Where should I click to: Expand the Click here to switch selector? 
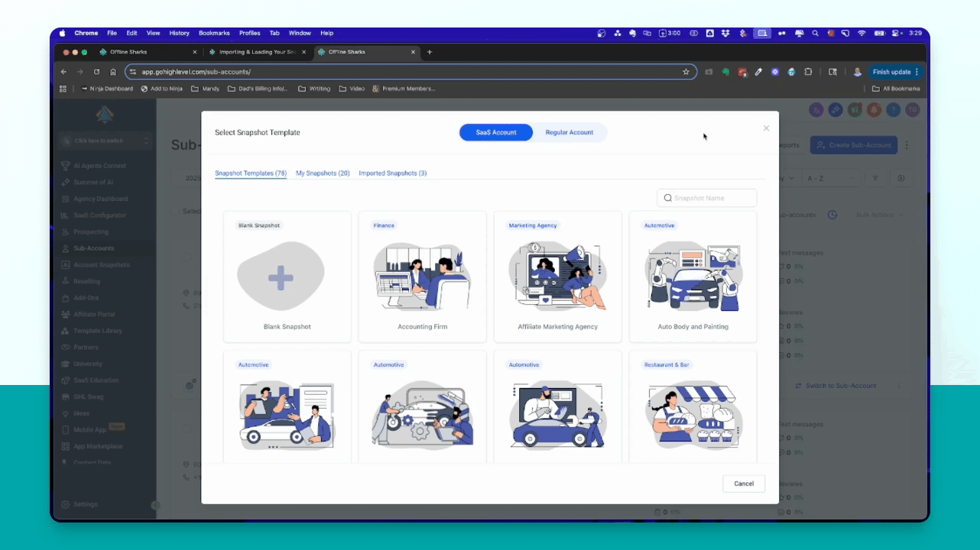coord(104,141)
